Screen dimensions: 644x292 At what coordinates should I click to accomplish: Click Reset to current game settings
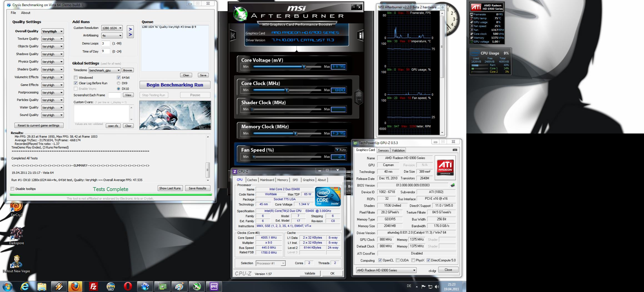(x=39, y=125)
